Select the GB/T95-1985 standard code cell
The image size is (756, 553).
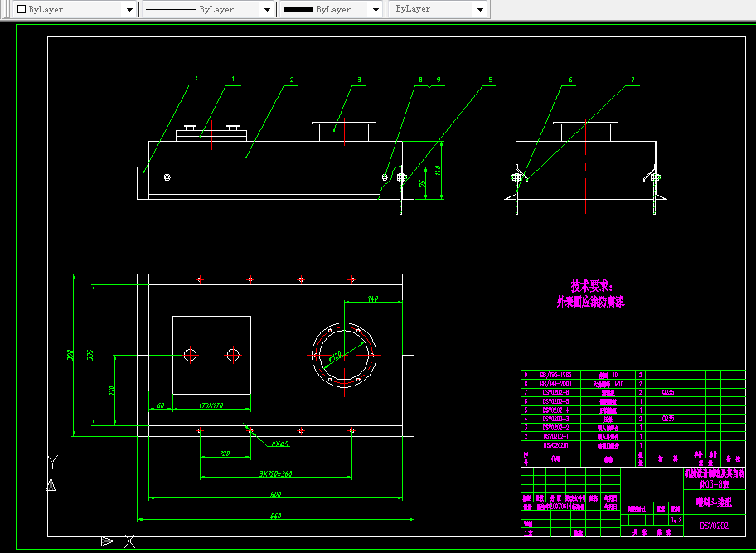[x=555, y=375]
